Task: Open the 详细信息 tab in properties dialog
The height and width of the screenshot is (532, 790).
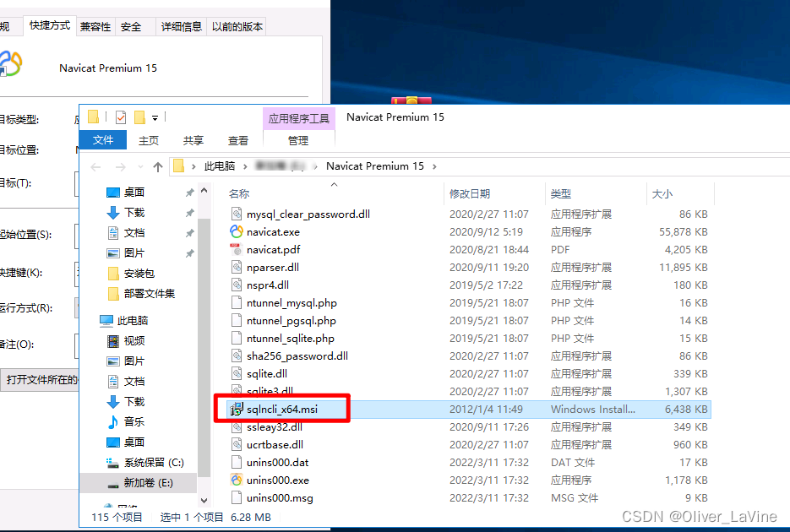Action: 182,27
